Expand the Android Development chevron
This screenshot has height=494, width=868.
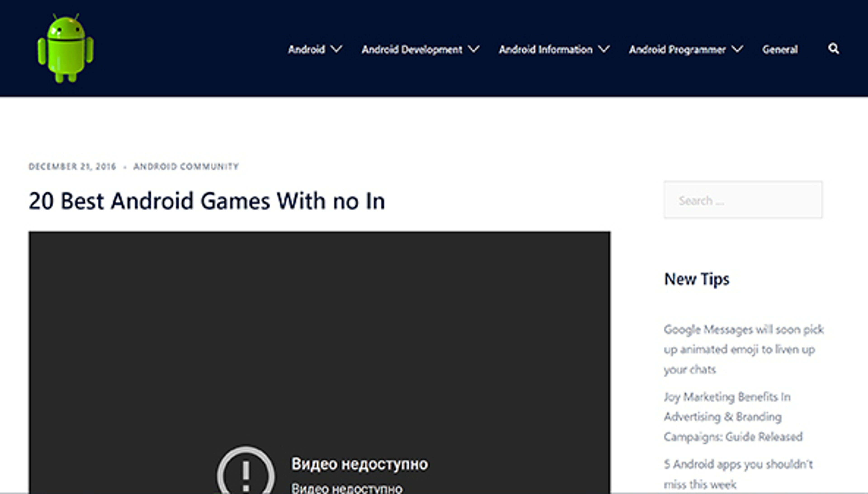point(474,49)
